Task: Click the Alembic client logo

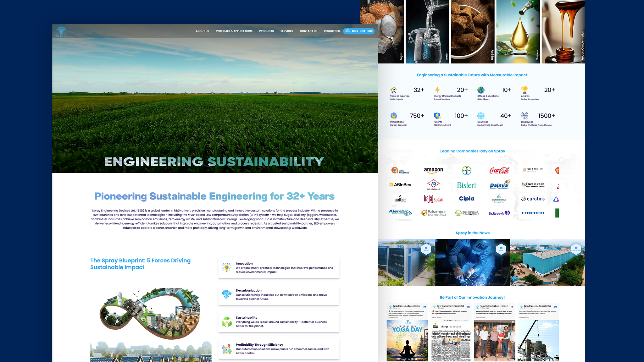Action: 400,213
